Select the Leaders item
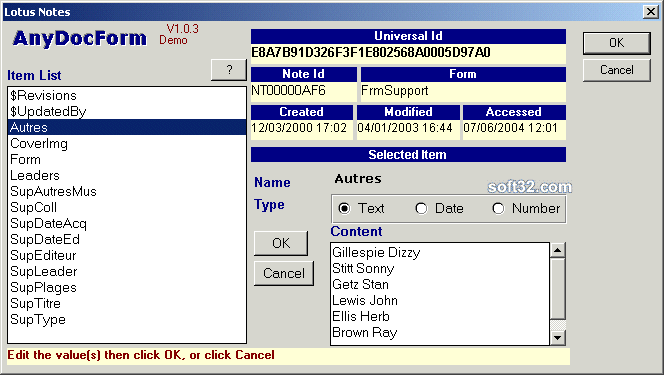Screen dimensions: 664x375 (127, 175)
